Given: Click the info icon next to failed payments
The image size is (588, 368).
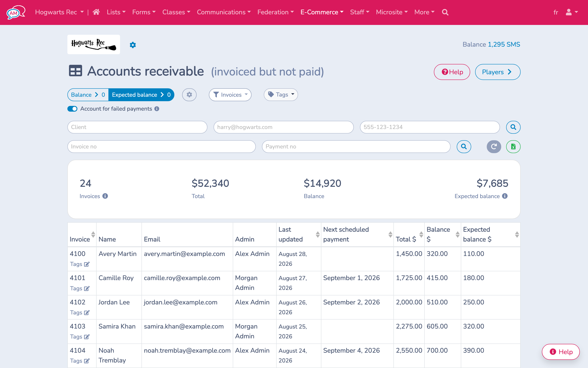Looking at the screenshot, I should click(157, 109).
